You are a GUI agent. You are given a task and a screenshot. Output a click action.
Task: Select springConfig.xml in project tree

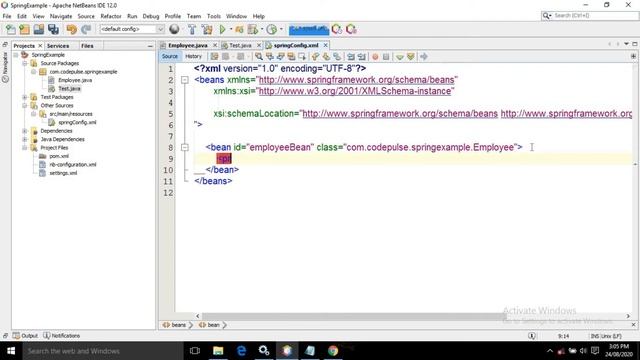click(x=77, y=122)
